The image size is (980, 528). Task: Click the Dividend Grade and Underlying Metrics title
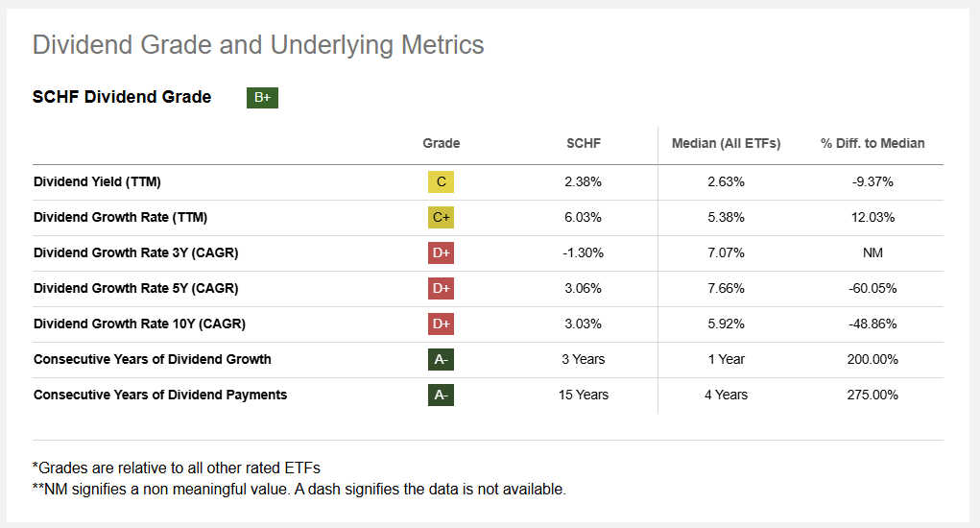258,44
